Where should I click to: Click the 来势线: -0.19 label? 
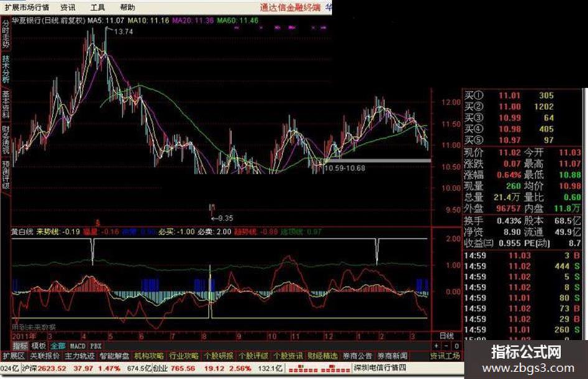click(58, 232)
